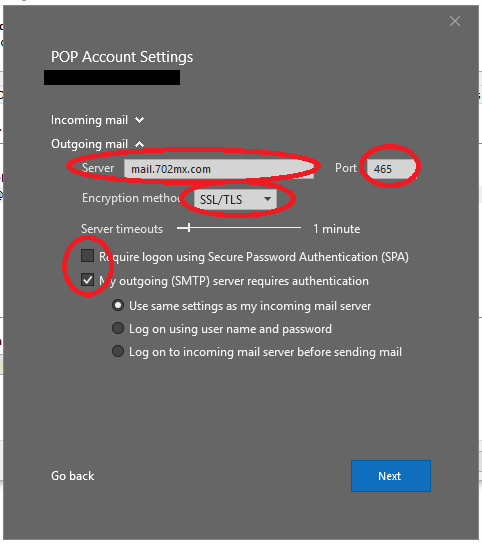
Task: Click the right end of Server timeouts track
Action: pyautogui.click(x=299, y=228)
